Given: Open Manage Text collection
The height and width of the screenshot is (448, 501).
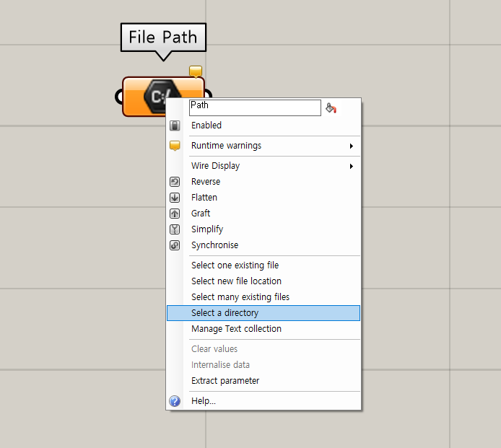Looking at the screenshot, I should pyautogui.click(x=263, y=328).
